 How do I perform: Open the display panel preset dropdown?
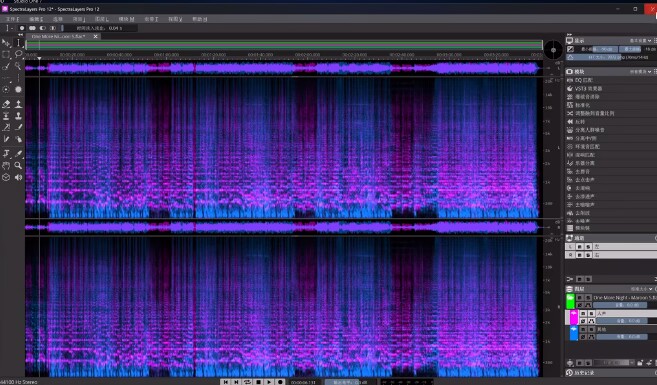tap(641, 41)
